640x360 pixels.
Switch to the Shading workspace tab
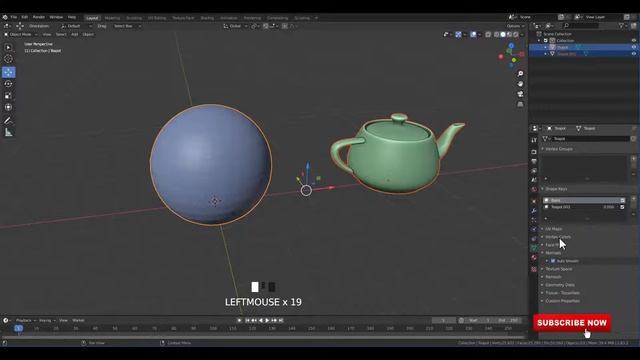pyautogui.click(x=207, y=18)
